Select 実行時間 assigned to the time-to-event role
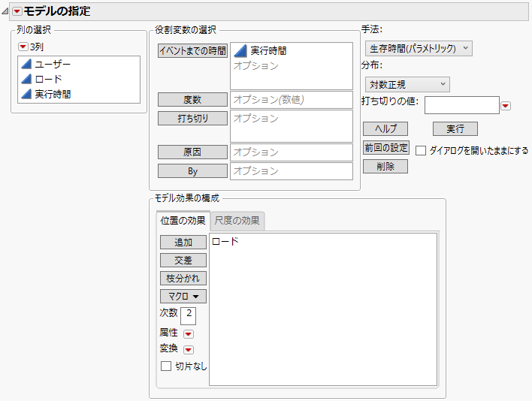This screenshot has width=532, height=401. [268, 50]
